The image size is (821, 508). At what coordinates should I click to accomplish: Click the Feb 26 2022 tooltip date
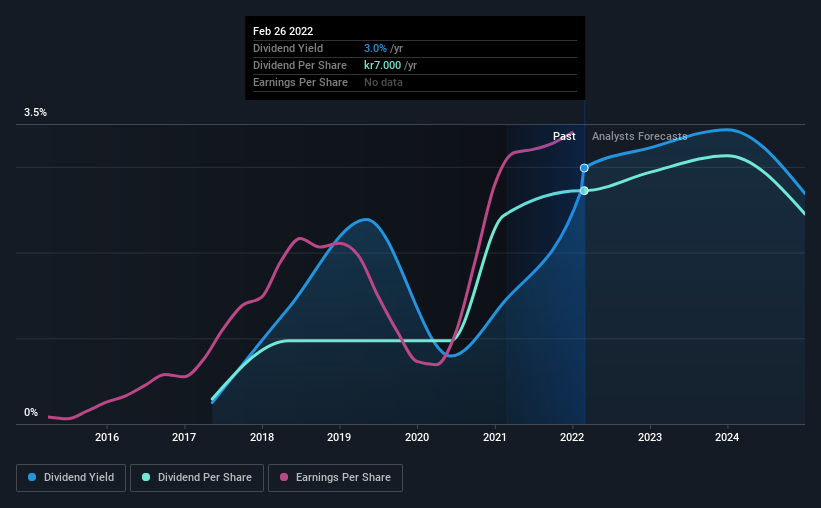(x=283, y=31)
